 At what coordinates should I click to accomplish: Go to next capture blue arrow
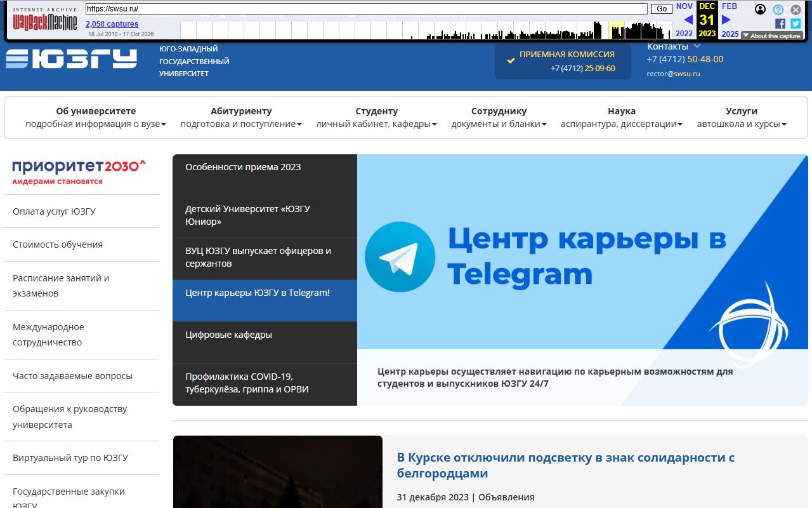[726, 20]
